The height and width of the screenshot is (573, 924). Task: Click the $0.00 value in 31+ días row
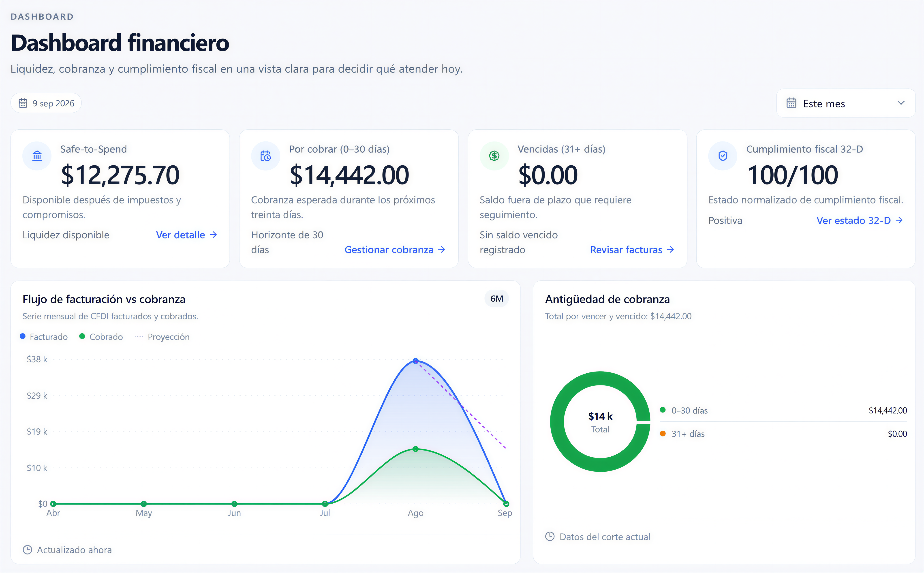[x=897, y=434]
